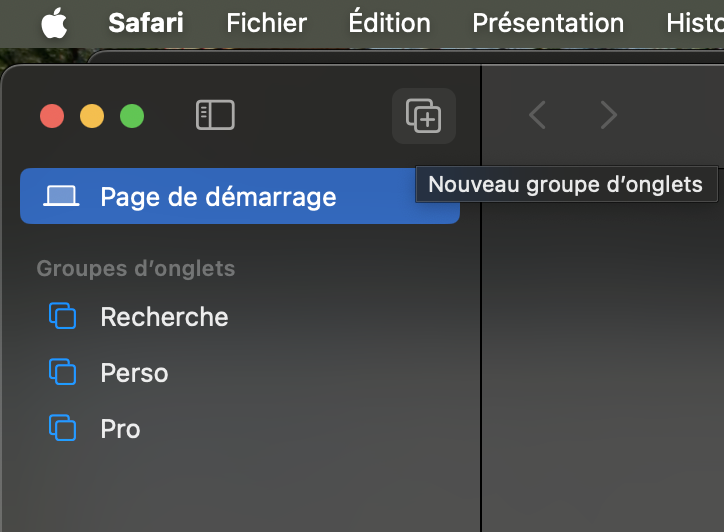Open the Fichier menu

click(x=266, y=23)
